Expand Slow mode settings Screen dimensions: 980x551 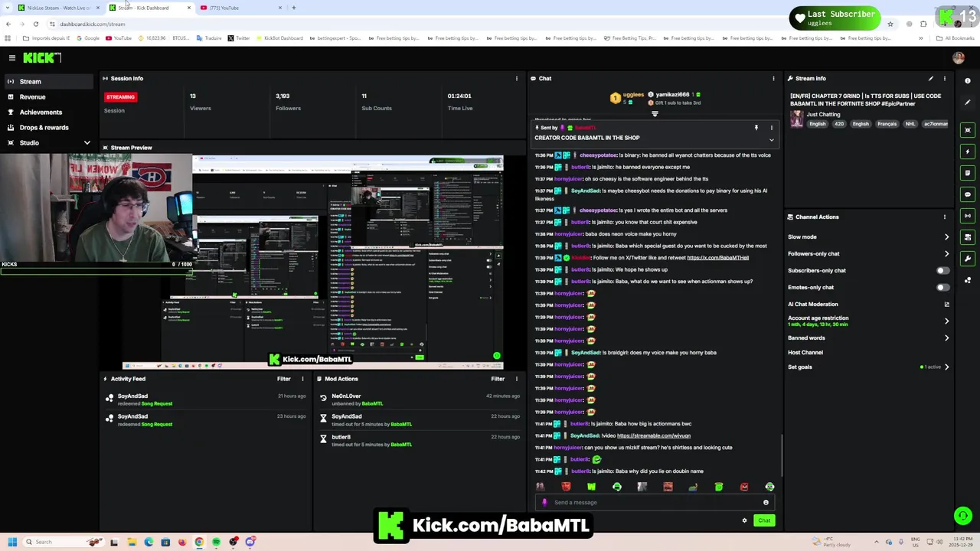click(x=946, y=236)
